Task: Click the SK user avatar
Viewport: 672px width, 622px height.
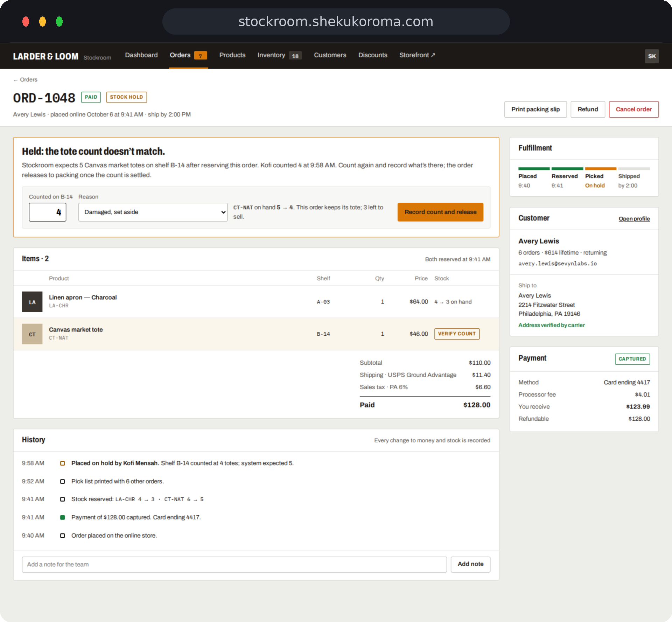Action: click(652, 56)
